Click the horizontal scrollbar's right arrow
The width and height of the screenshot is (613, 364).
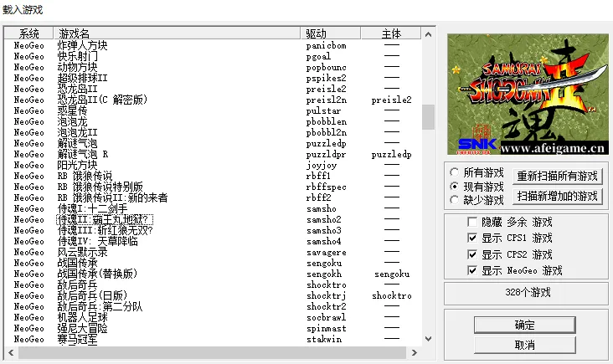point(415,352)
